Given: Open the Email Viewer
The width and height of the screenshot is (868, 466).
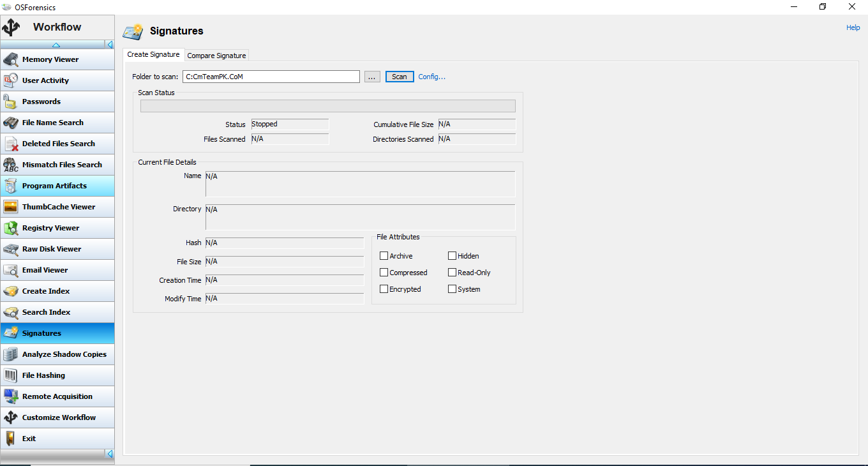Looking at the screenshot, I should pyautogui.click(x=57, y=270).
